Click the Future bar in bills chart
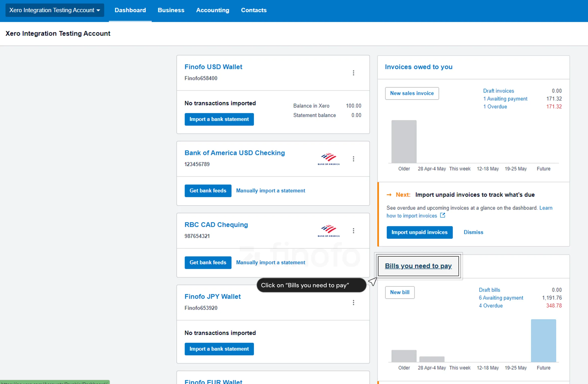This screenshot has height=384, width=588. pyautogui.click(x=543, y=341)
